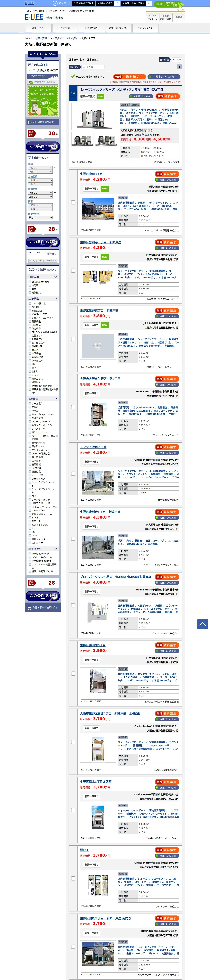Check the 南向き checkbox
This screenshot has height=980, width=210.
point(30,350)
